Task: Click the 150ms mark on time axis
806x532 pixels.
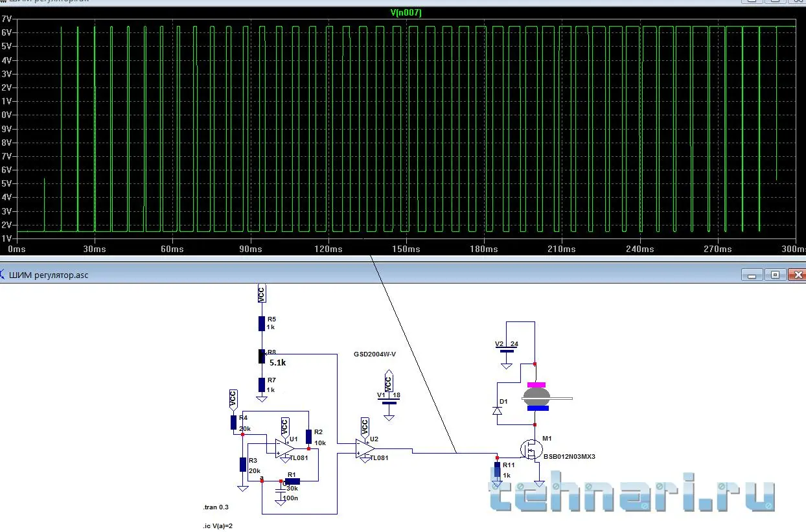Action: tap(406, 249)
